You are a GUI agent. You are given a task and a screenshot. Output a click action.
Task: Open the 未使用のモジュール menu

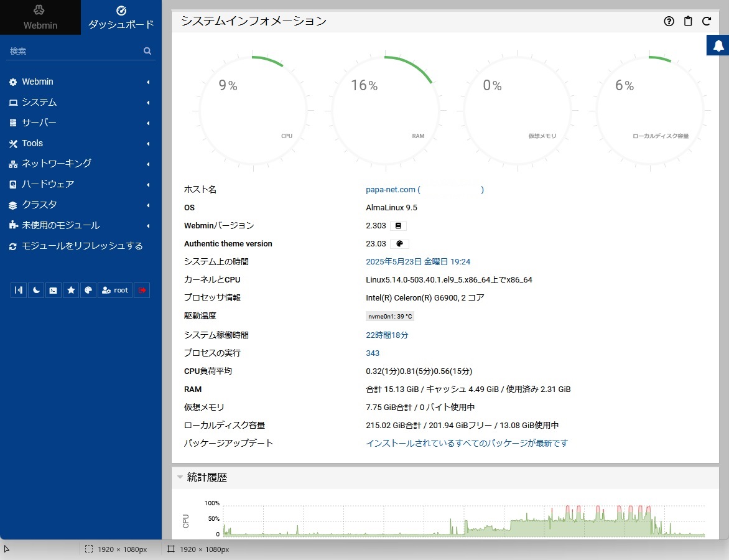coord(80,225)
